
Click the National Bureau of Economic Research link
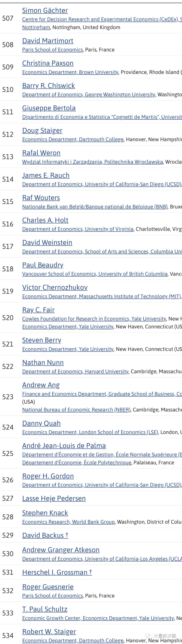point(76,410)
